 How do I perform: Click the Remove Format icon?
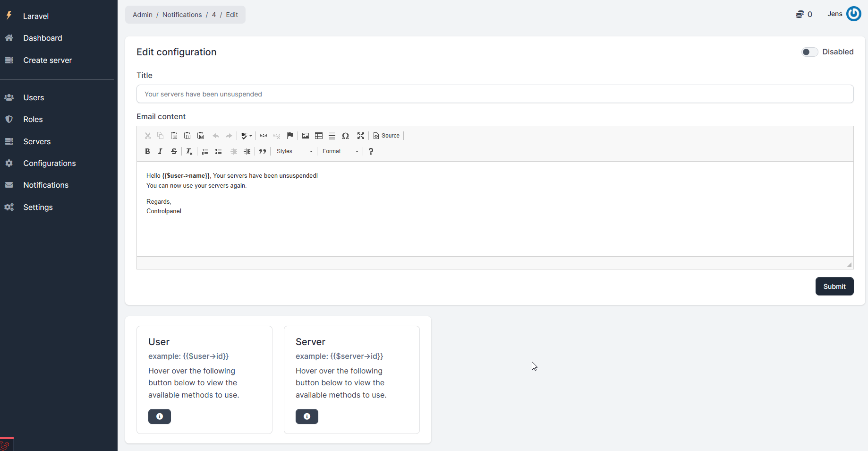pyautogui.click(x=189, y=151)
